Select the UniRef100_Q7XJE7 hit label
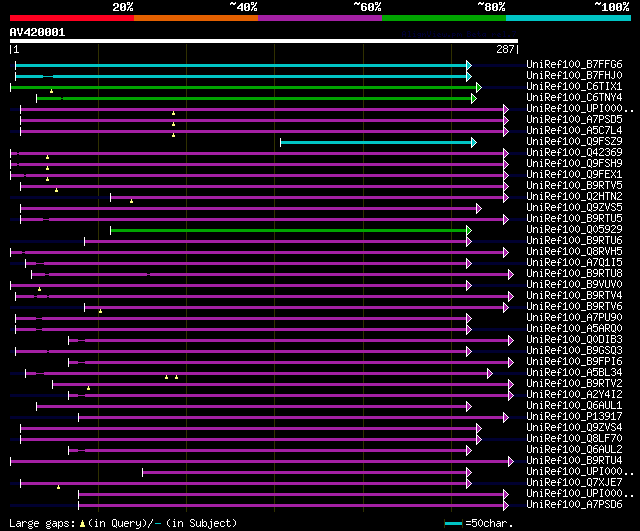 (574, 483)
